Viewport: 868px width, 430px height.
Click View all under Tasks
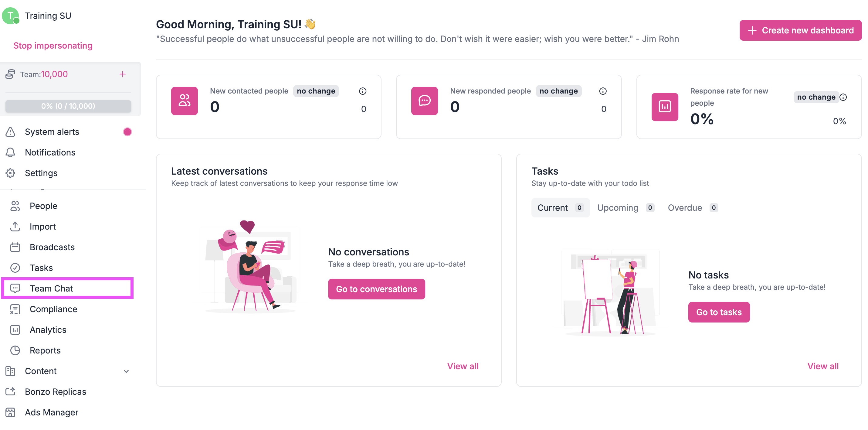tap(823, 366)
